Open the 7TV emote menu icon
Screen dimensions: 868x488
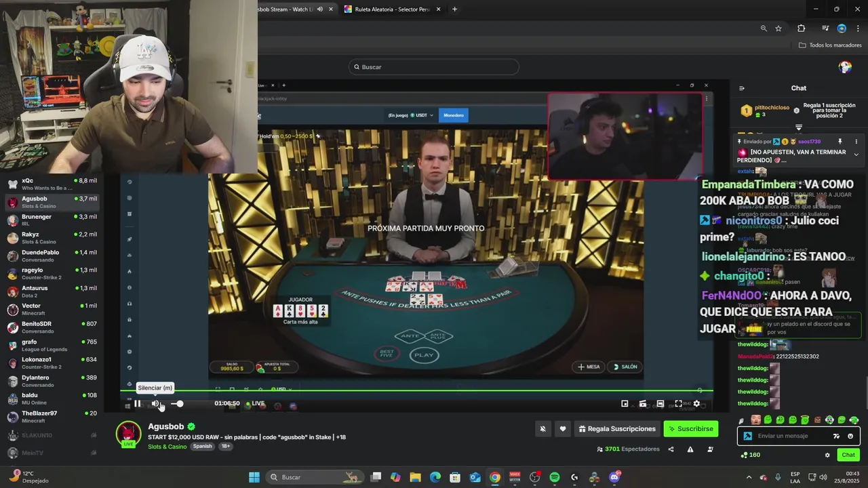(x=836, y=436)
